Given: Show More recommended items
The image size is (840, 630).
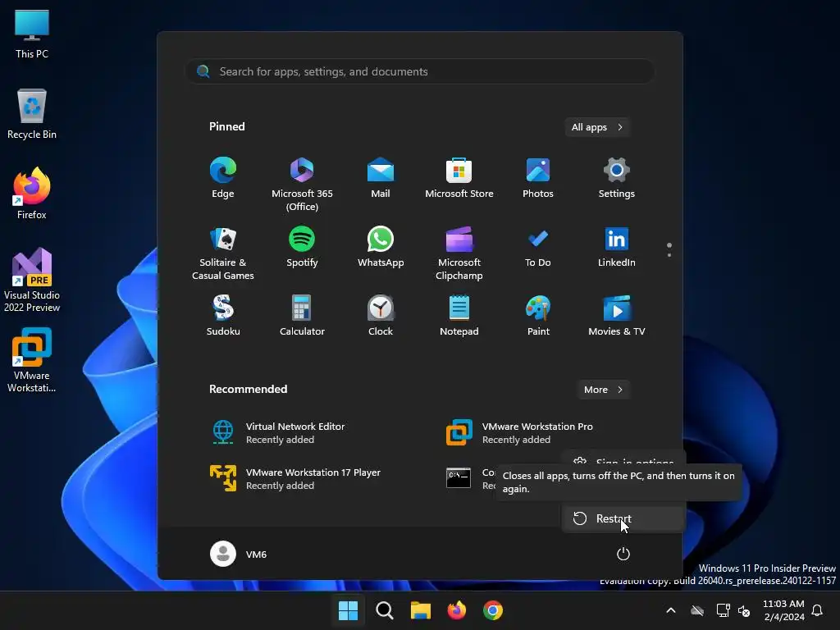Looking at the screenshot, I should [603, 390].
